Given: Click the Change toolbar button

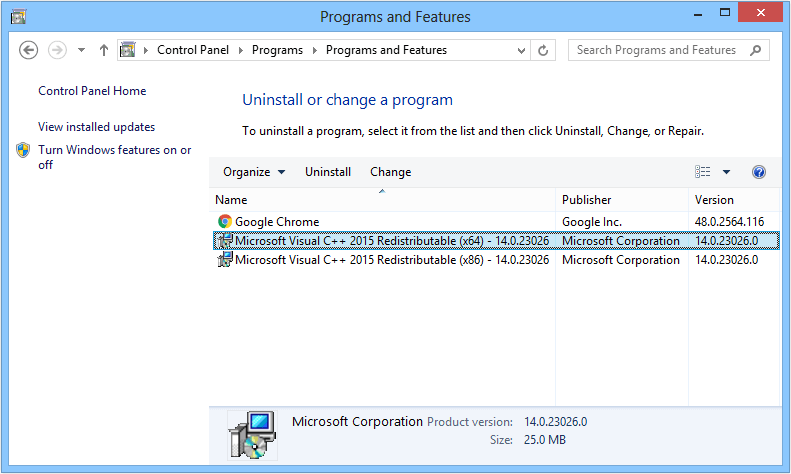Looking at the screenshot, I should [390, 172].
